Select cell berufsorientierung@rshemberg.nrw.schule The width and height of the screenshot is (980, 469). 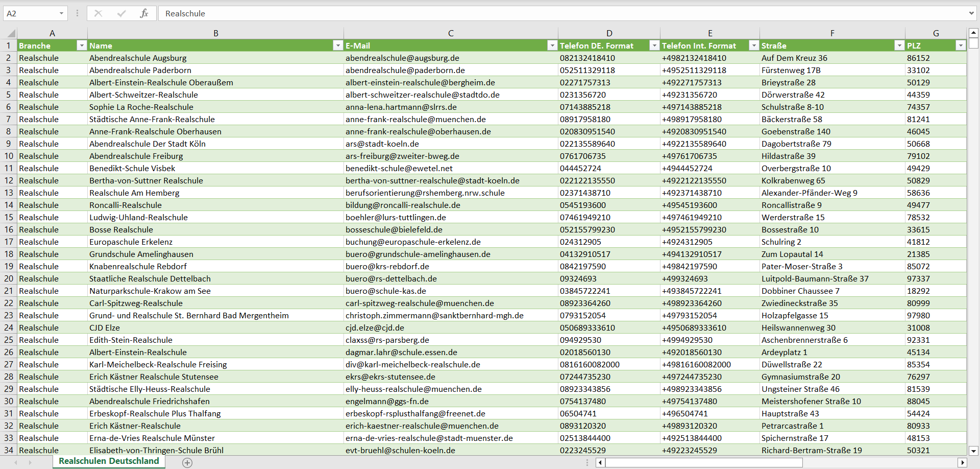point(451,193)
